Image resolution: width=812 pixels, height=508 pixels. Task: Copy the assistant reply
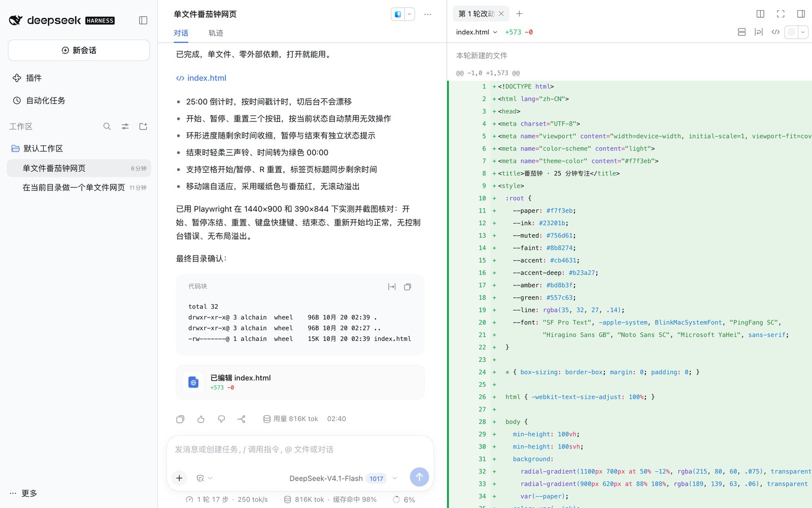tap(180, 419)
